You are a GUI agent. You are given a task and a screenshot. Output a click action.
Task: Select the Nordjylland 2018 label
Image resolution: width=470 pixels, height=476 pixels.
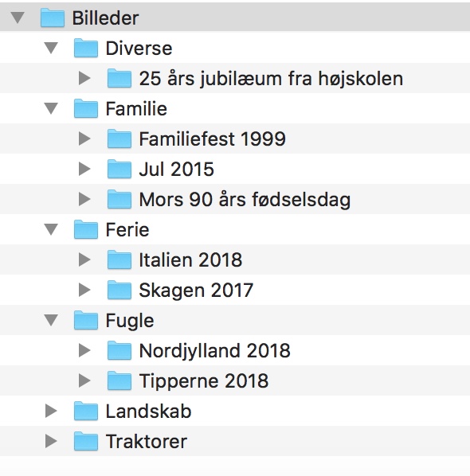[x=215, y=350]
